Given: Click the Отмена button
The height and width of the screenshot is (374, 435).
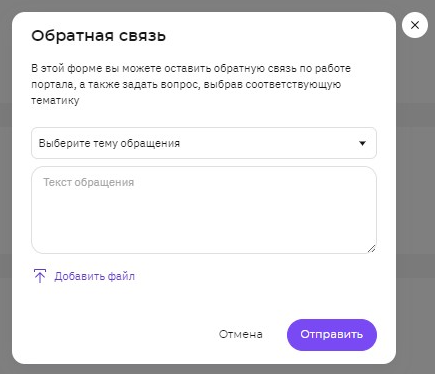Looking at the screenshot, I should pyautogui.click(x=241, y=334).
